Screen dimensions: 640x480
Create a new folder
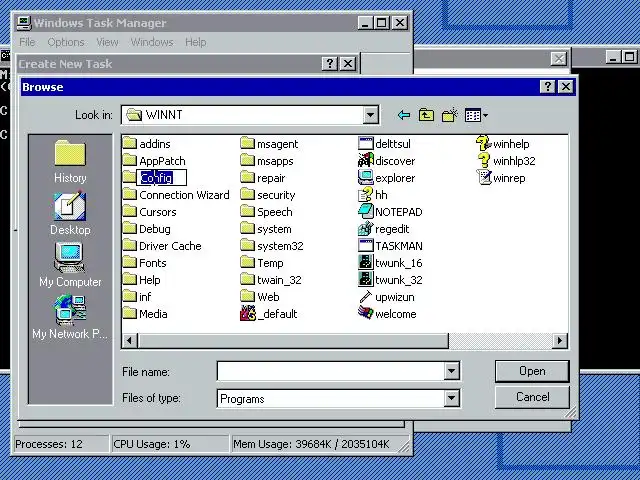point(449,116)
